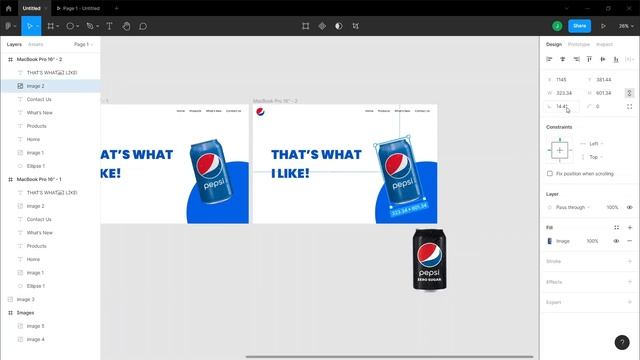This screenshot has width=640, height=360.
Task: Switch to the Design tab
Action: point(554,44)
